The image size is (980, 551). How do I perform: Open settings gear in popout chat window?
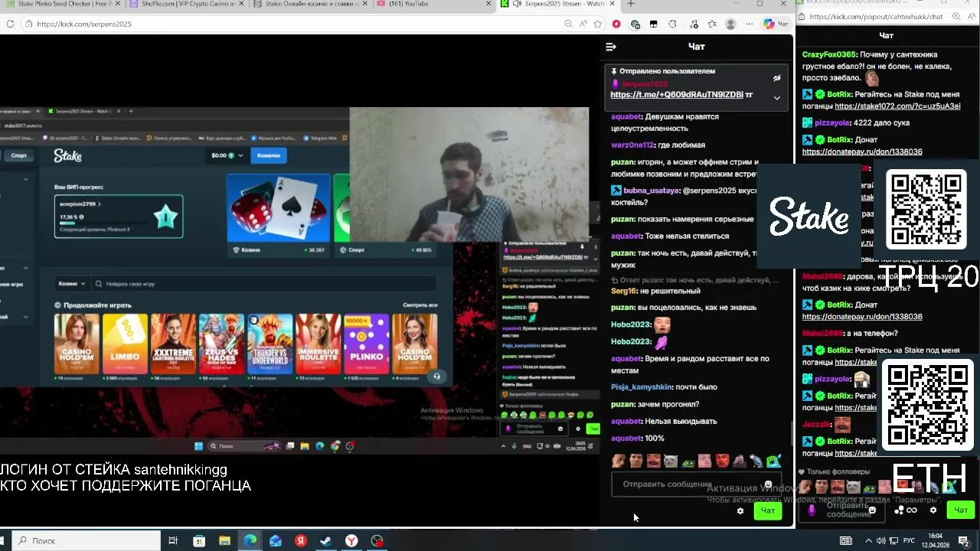[x=933, y=510]
